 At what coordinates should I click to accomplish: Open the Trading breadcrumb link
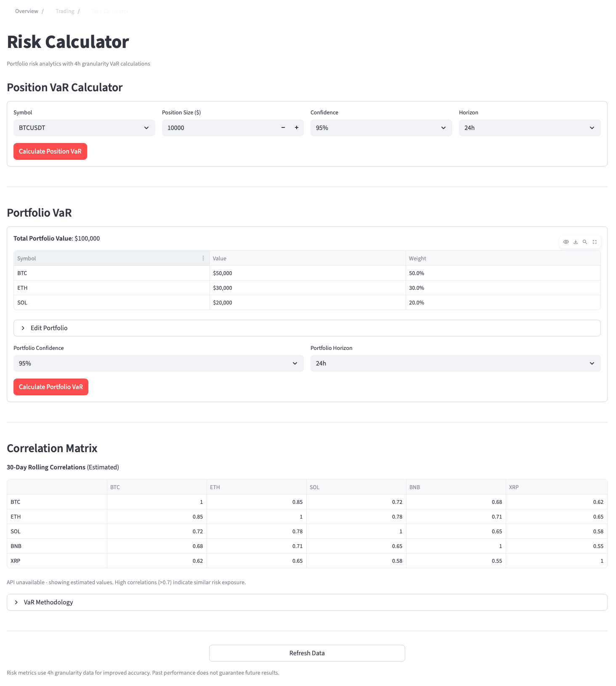point(64,11)
